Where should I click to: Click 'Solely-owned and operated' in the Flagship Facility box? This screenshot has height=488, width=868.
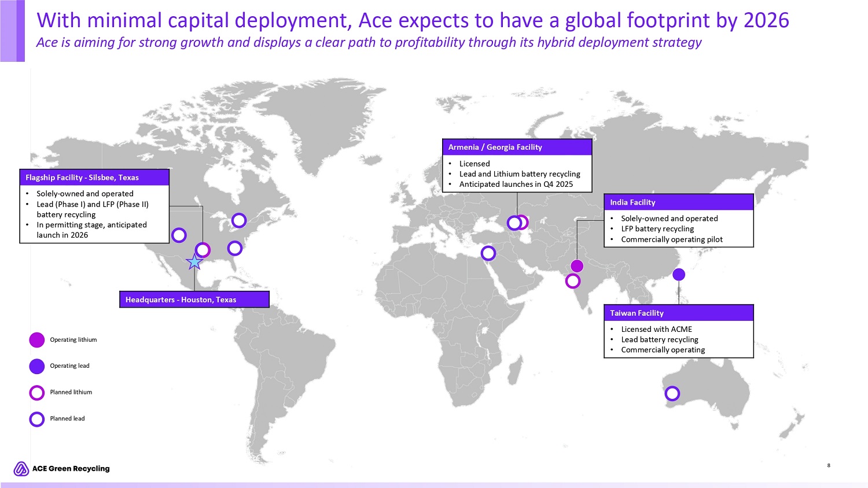coord(85,194)
